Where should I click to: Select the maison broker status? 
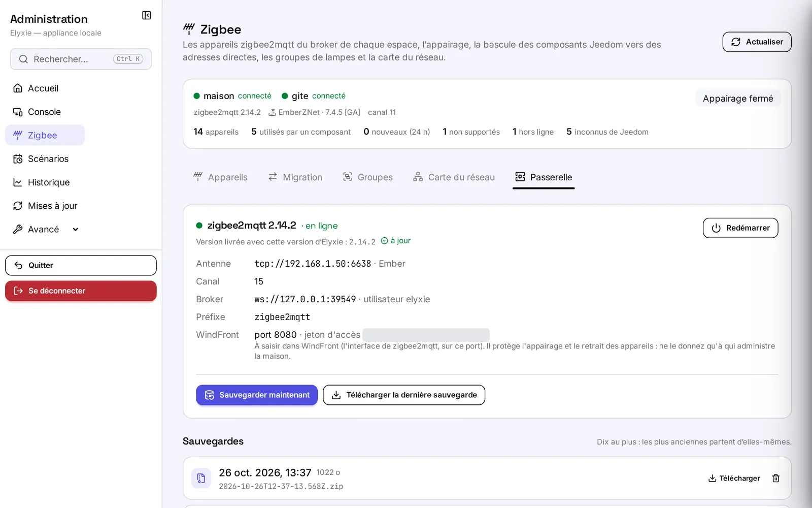point(232,96)
